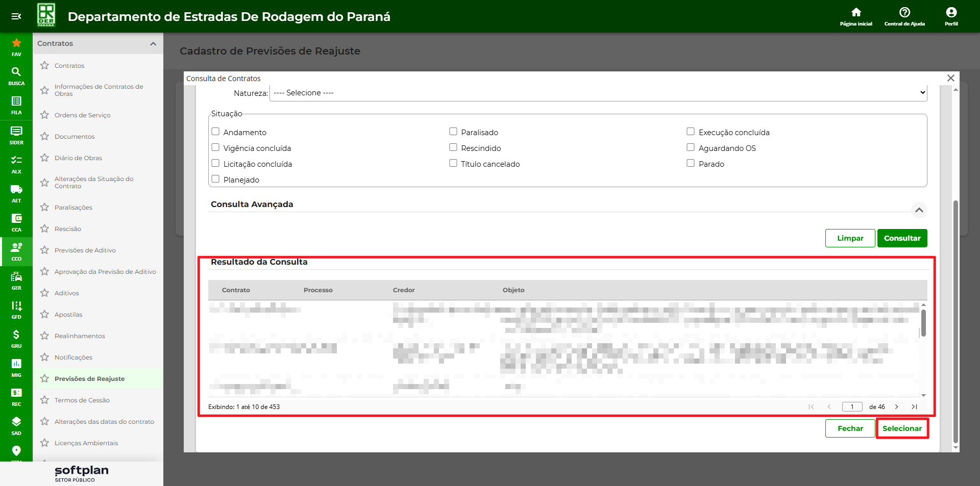This screenshot has height=486, width=980.
Task: Open the GRU dollar sign module icon
Action: click(x=16, y=338)
